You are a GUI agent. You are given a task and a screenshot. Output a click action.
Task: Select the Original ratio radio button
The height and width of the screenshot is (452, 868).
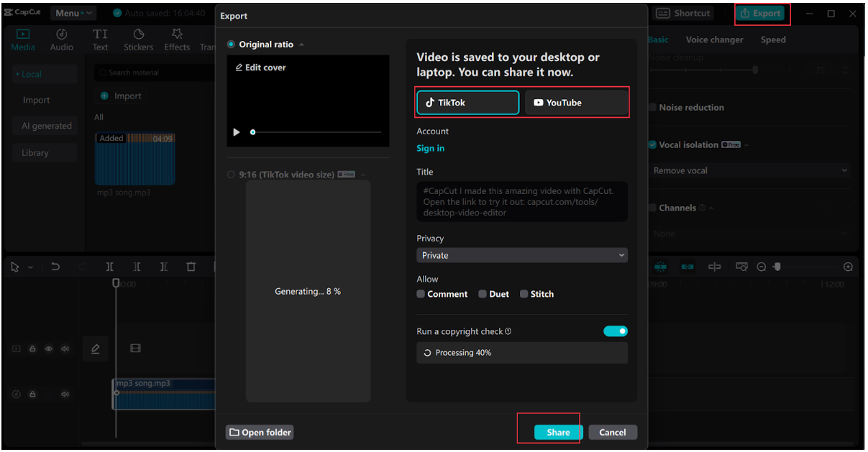coord(231,45)
